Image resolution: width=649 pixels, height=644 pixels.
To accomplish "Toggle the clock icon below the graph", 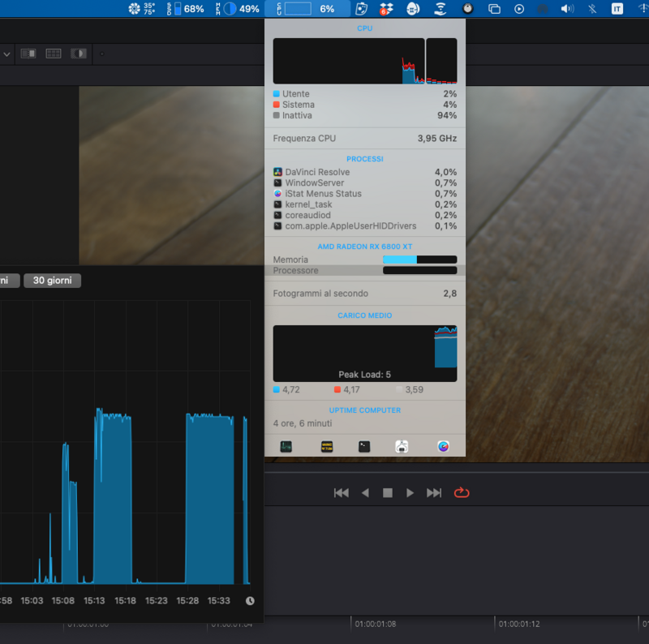I will (250, 601).
